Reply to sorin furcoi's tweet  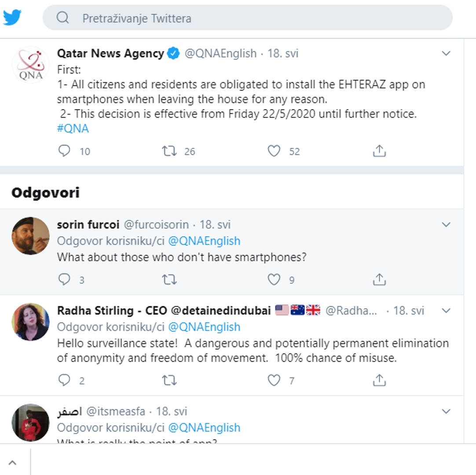[x=64, y=280]
